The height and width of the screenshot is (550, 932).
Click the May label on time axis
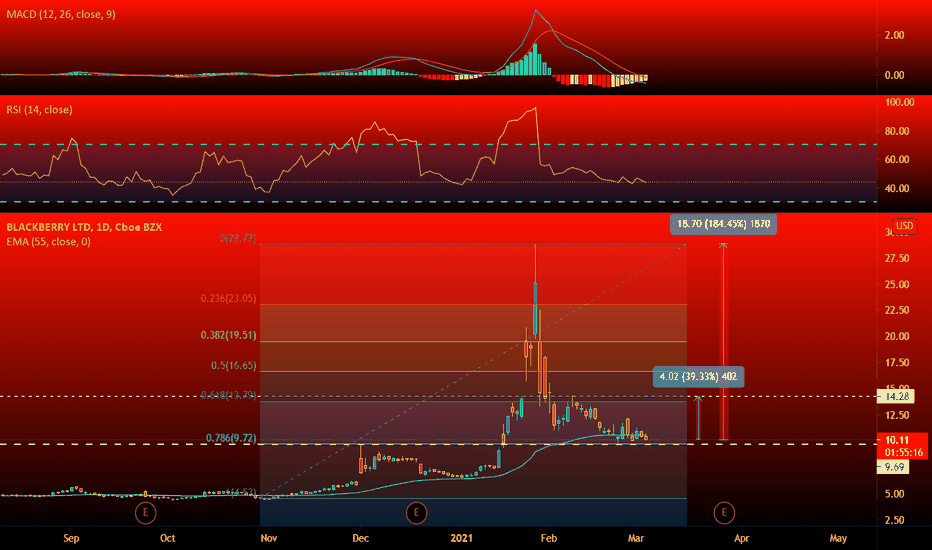click(x=838, y=538)
